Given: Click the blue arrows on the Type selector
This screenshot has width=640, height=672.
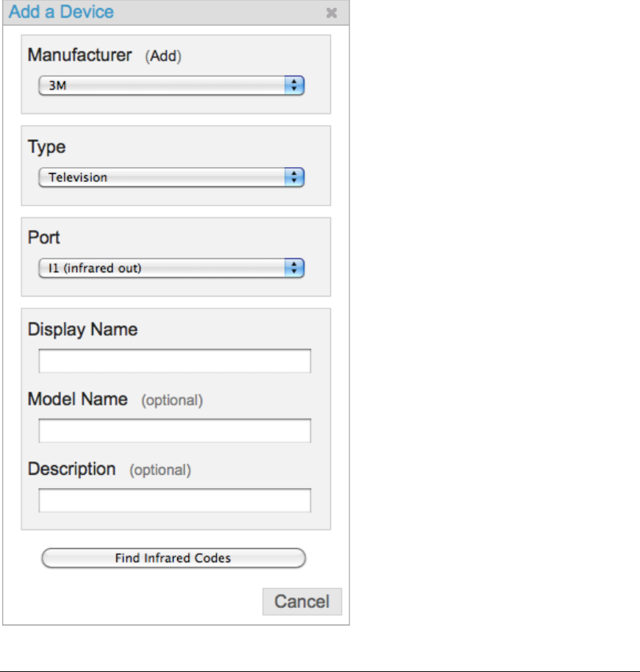Looking at the screenshot, I should (x=294, y=177).
